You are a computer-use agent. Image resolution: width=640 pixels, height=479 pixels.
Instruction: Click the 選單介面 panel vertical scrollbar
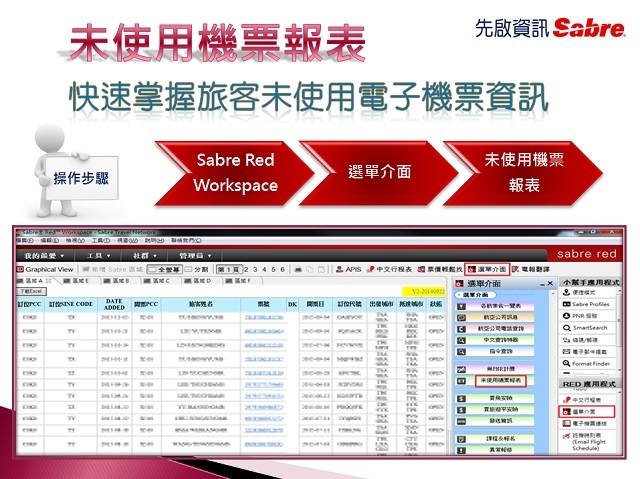click(553, 371)
